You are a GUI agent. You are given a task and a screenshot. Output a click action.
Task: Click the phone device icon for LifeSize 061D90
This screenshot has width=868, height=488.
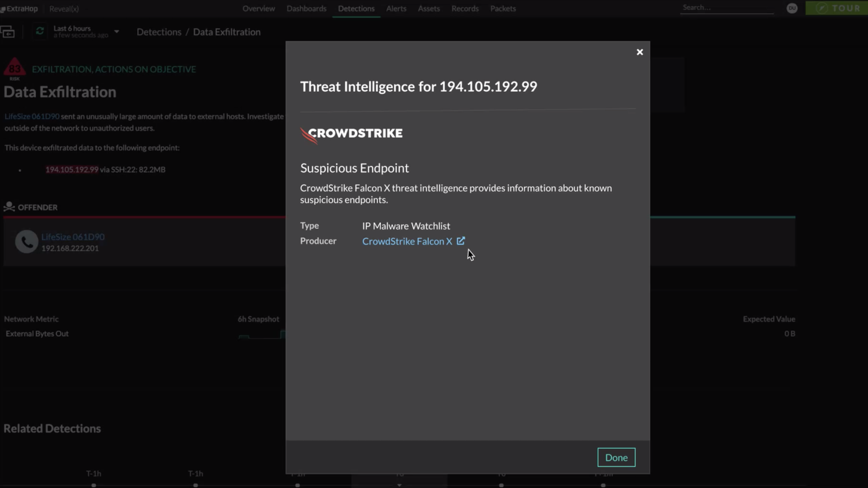point(26,241)
